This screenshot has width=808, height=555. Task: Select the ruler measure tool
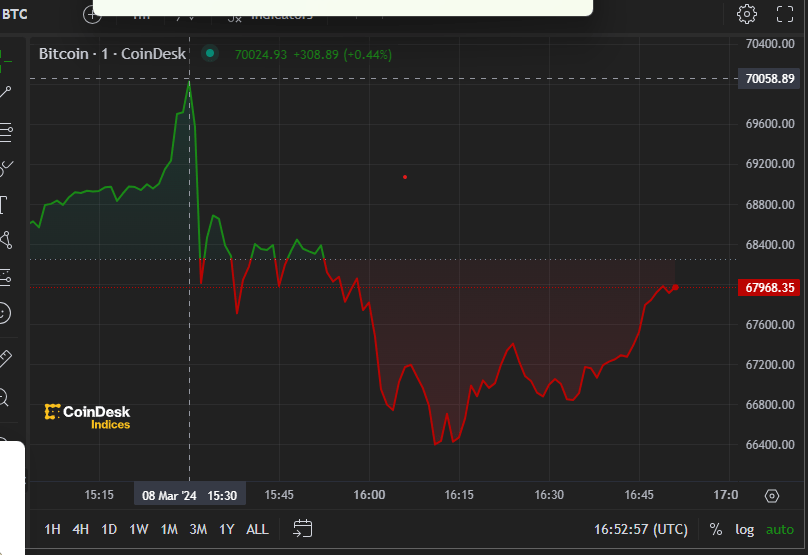point(4,357)
